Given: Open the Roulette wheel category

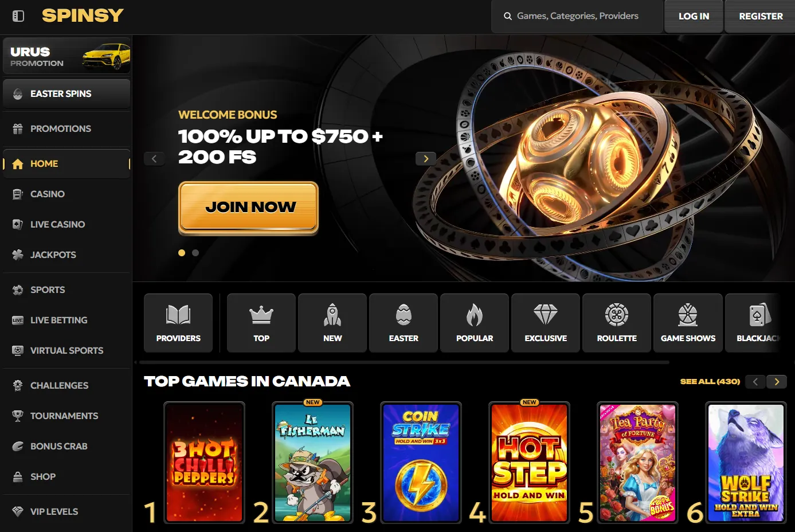Looking at the screenshot, I should click(x=617, y=323).
